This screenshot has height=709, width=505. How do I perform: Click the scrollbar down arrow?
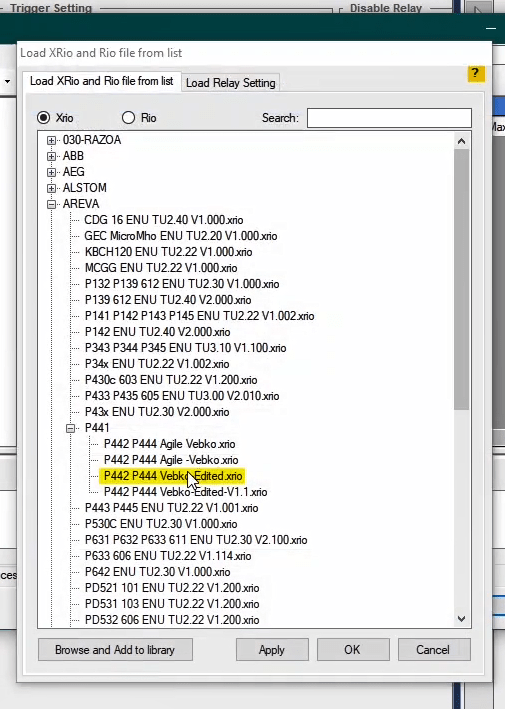pos(461,619)
